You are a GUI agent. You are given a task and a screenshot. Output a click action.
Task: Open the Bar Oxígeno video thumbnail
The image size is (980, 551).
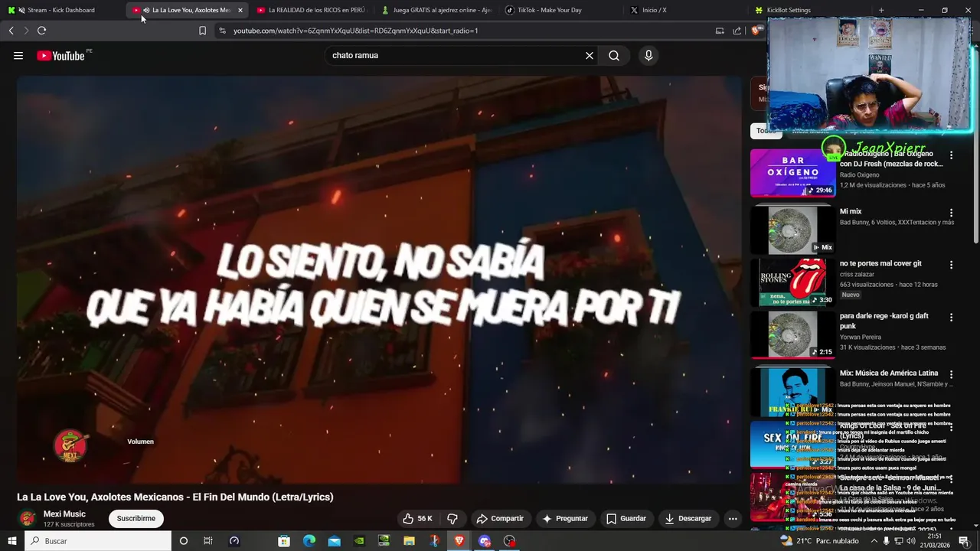792,173
